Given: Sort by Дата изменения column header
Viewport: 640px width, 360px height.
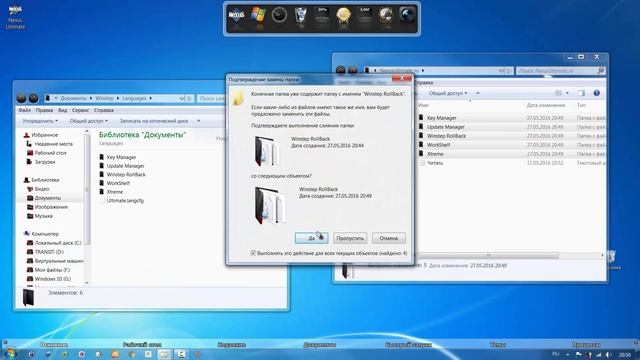Looking at the screenshot, I should 546,105.
